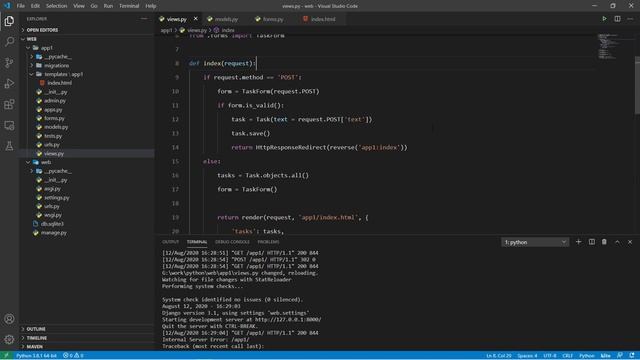
Task: Open the Search view in activity bar
Action: [x=9, y=42]
